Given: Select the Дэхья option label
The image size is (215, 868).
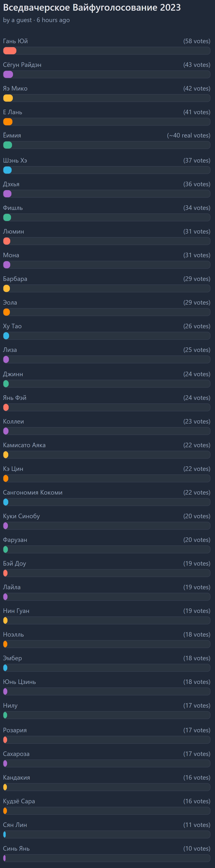Looking at the screenshot, I should pyautogui.click(x=11, y=184).
